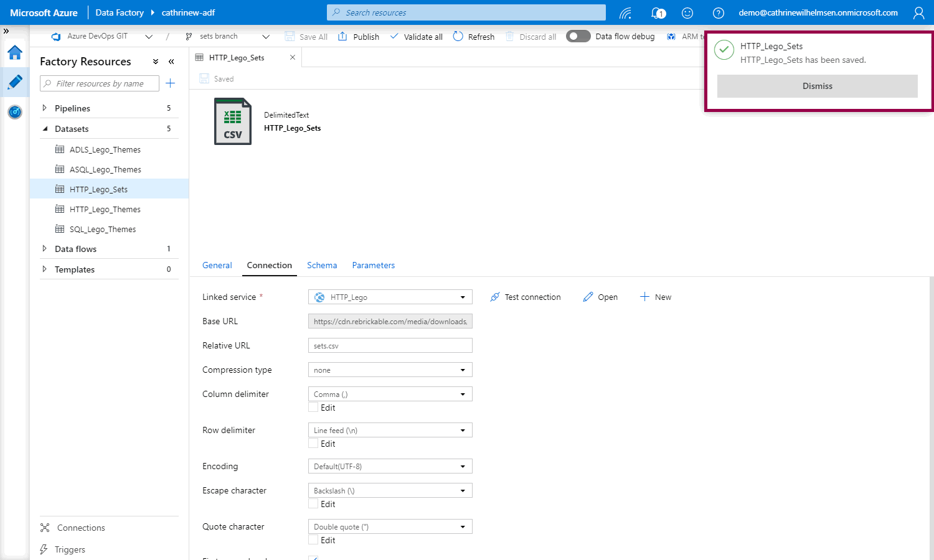The width and height of the screenshot is (934, 560).
Task: Select HTTP_Lego_Themes dataset in tree
Action: 105,209
